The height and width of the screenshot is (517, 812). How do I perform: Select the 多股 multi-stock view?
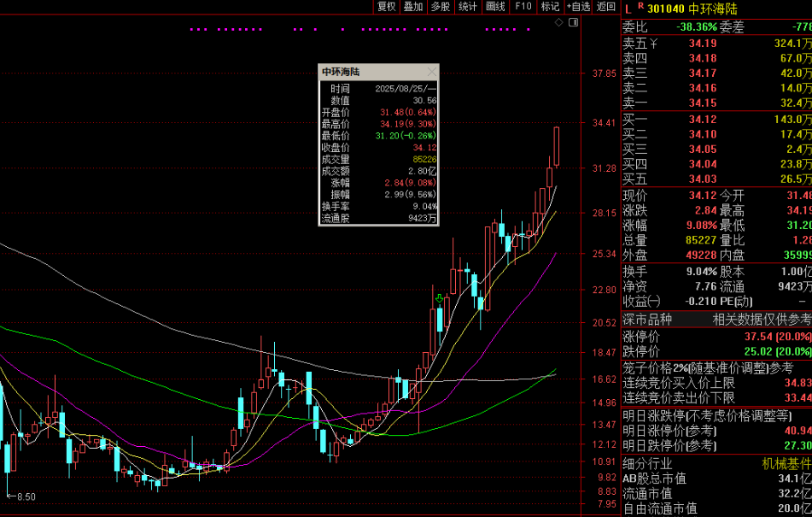click(441, 7)
